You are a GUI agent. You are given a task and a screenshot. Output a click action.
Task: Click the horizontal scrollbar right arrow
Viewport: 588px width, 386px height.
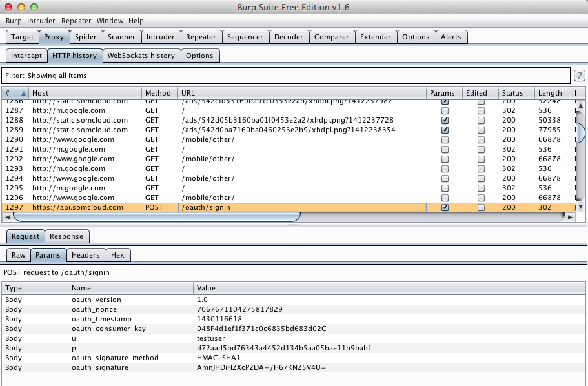[570, 218]
